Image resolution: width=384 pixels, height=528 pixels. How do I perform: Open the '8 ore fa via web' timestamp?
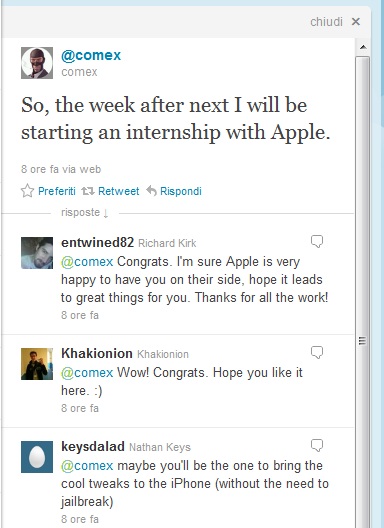[61, 169]
